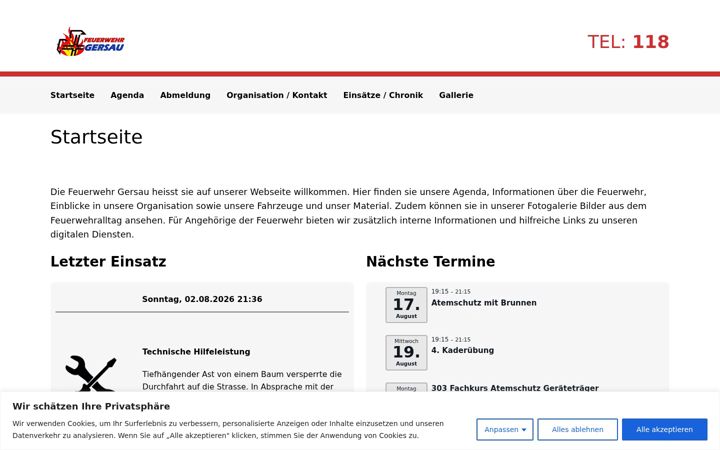Click the Startseite page title
The image size is (720, 450).
pyautogui.click(x=96, y=137)
